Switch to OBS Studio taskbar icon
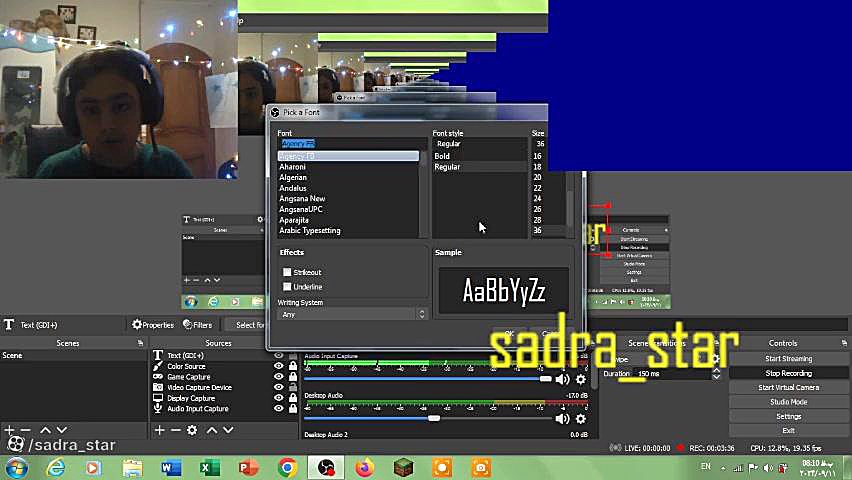852x480 pixels. 326,468
